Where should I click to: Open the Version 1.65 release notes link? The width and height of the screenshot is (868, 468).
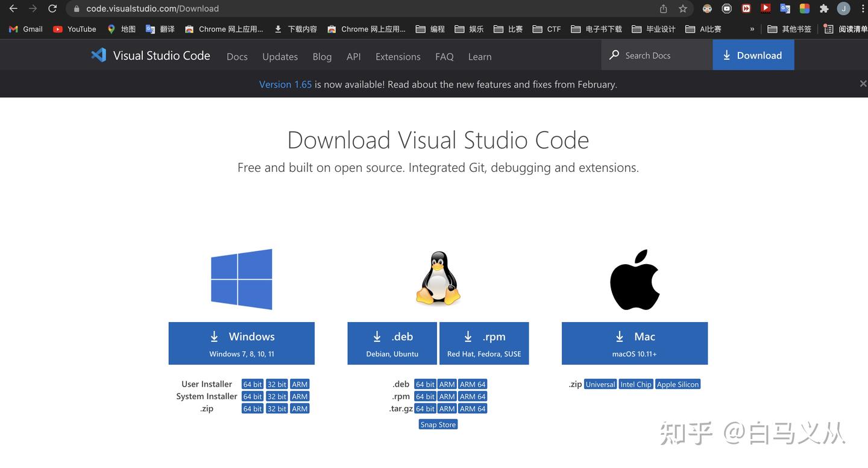pyautogui.click(x=285, y=84)
